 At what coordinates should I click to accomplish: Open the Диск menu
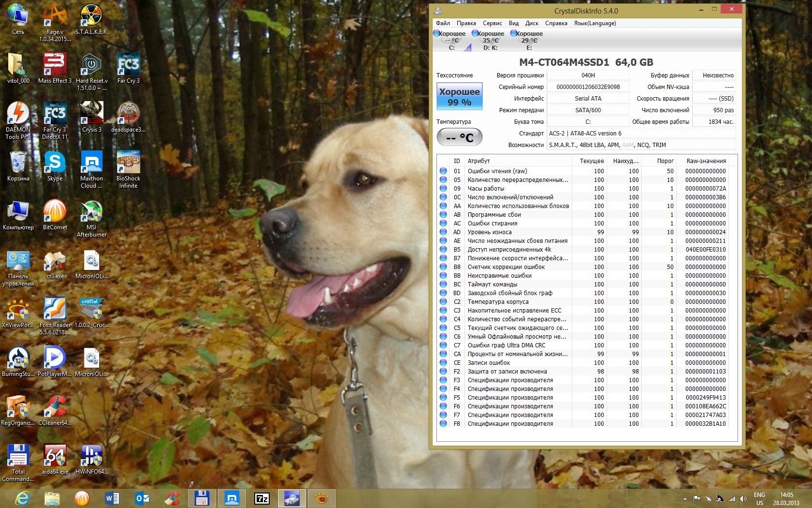pyautogui.click(x=532, y=23)
